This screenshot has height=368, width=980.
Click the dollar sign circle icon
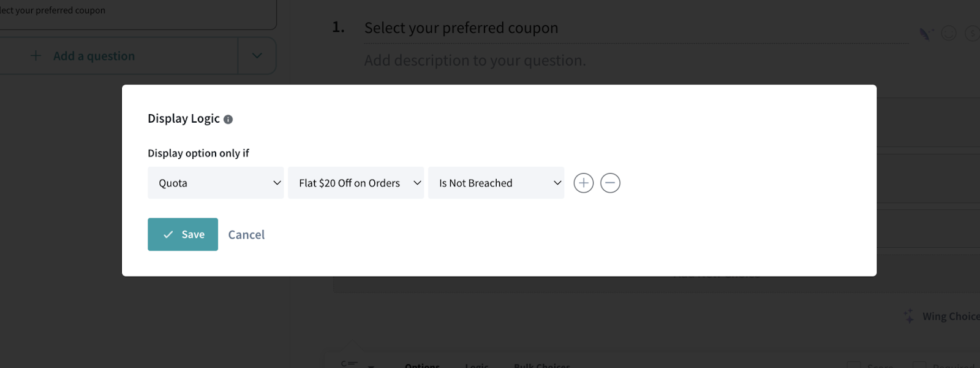tap(972, 34)
